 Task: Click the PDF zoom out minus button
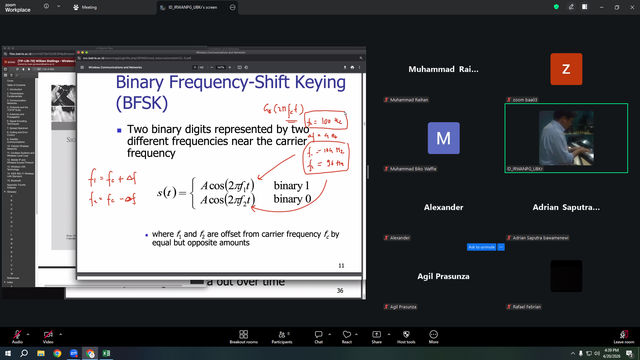pos(211,67)
